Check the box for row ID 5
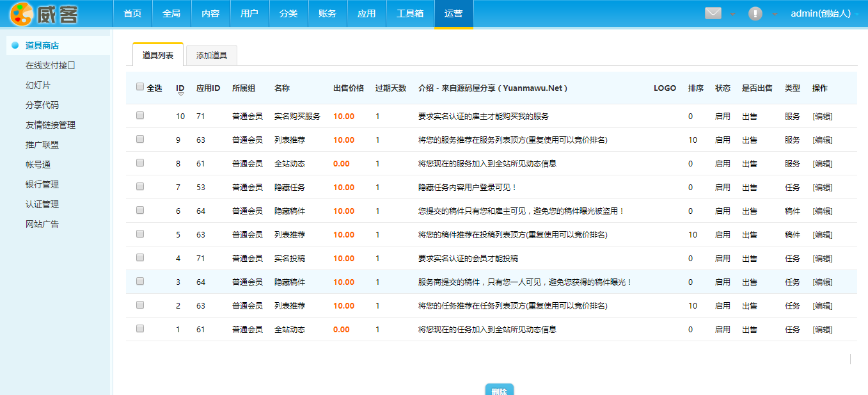Screen dimensions: 868x395 click(x=140, y=234)
